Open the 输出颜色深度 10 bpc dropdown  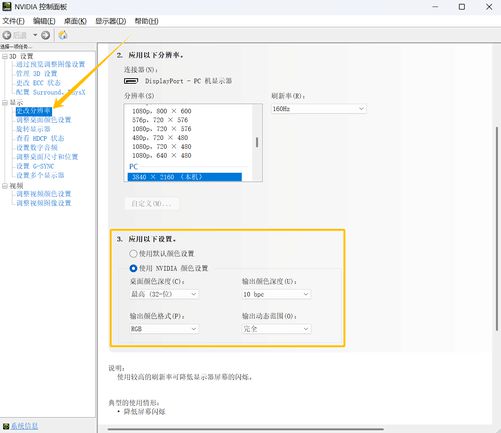[x=276, y=294]
